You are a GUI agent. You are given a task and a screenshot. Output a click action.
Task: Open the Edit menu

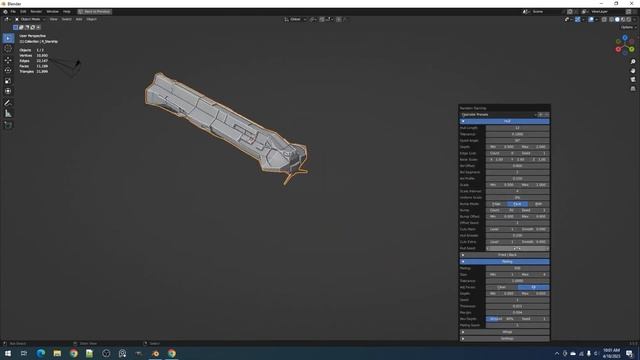(23, 12)
